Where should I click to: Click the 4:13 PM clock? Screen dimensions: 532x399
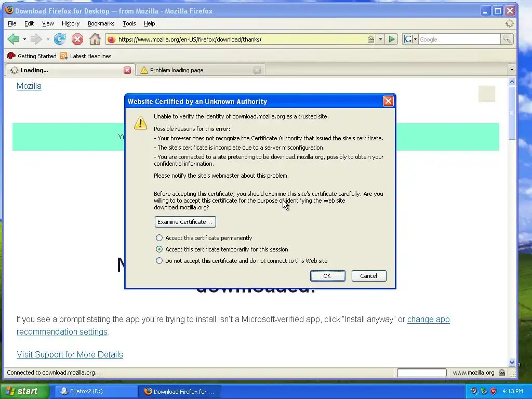pos(512,391)
